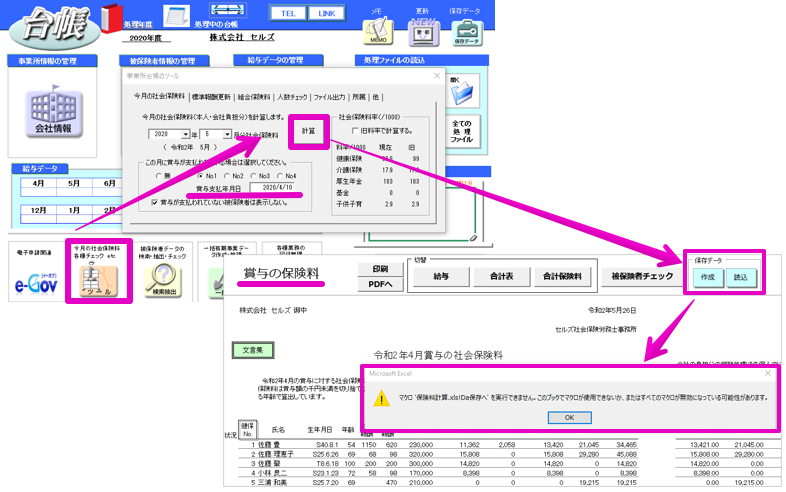
Task: Click 読込 in 保存データ group
Action: (740, 277)
